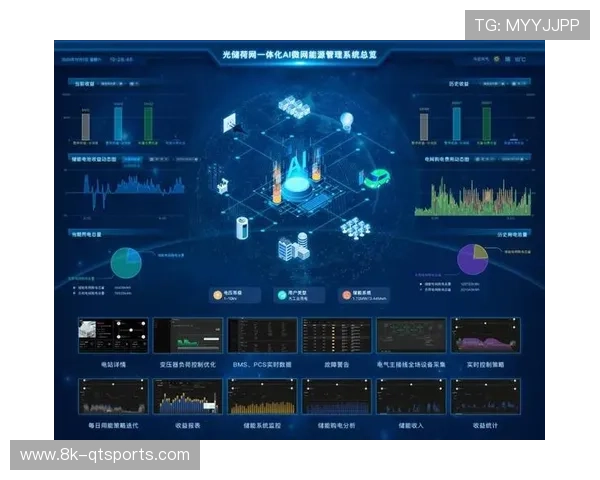Select the cylindrical battery storage icon

pyautogui.click(x=243, y=228)
